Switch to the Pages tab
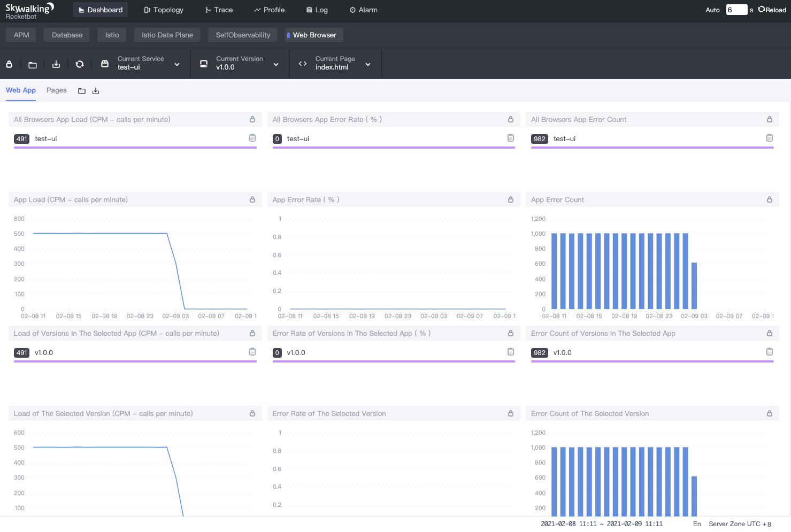The height and width of the screenshot is (532, 791). point(56,90)
